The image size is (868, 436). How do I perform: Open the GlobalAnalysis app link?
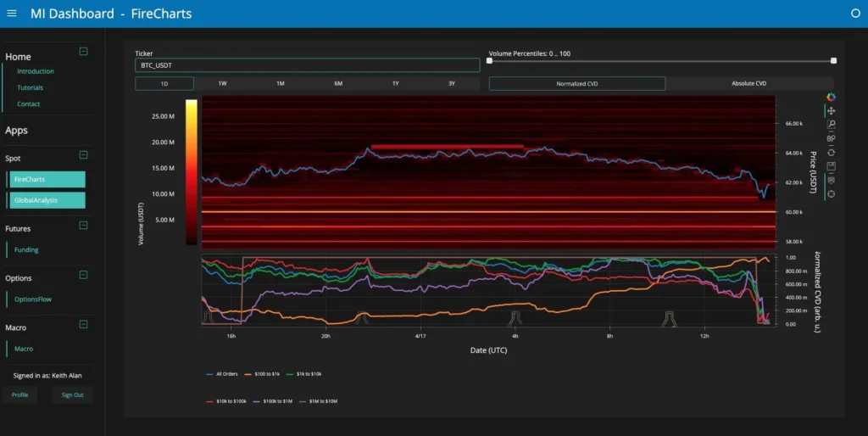47,200
